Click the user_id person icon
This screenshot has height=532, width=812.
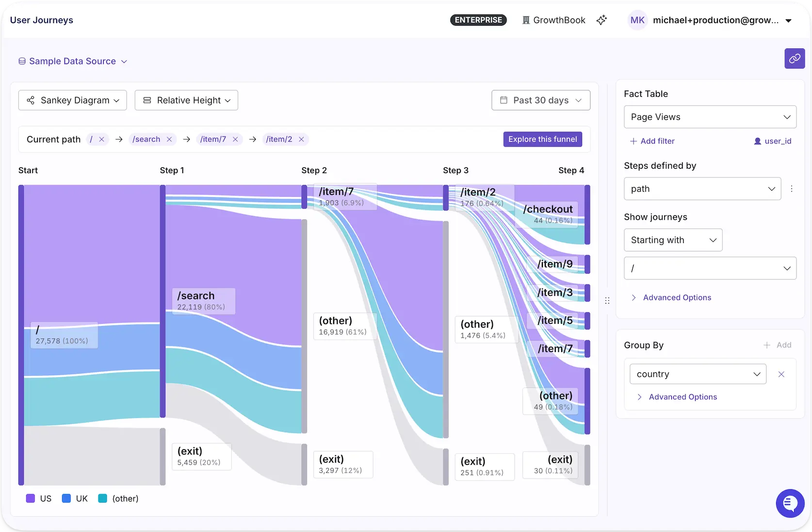point(757,141)
